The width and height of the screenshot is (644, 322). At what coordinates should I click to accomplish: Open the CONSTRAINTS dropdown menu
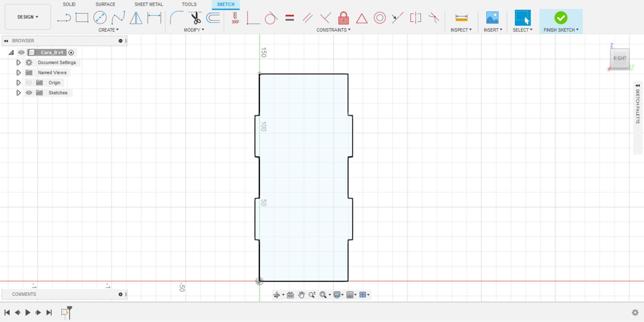333,30
